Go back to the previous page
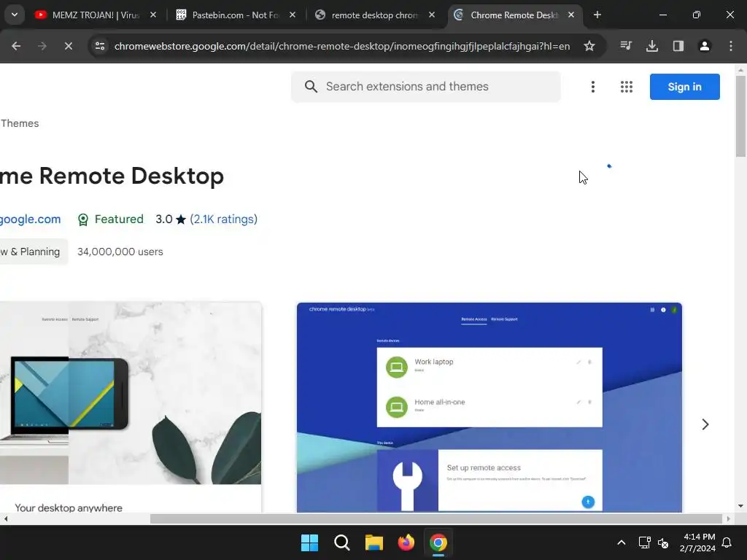Screen dimensions: 747x560 (16, 46)
